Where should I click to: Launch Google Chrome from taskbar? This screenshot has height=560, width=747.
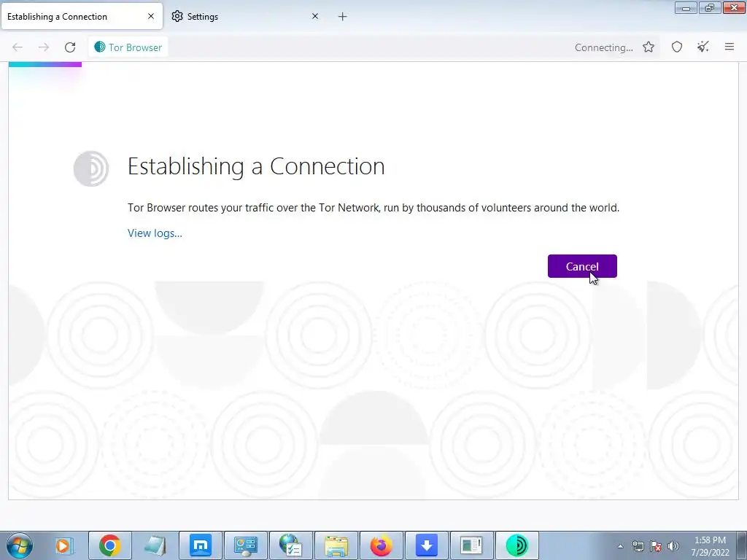[109, 545]
